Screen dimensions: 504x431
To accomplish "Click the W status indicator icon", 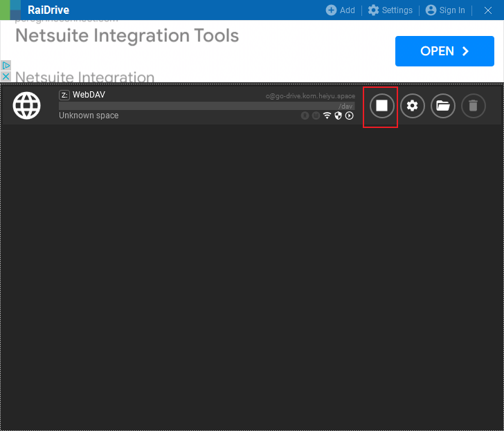I will click(316, 116).
